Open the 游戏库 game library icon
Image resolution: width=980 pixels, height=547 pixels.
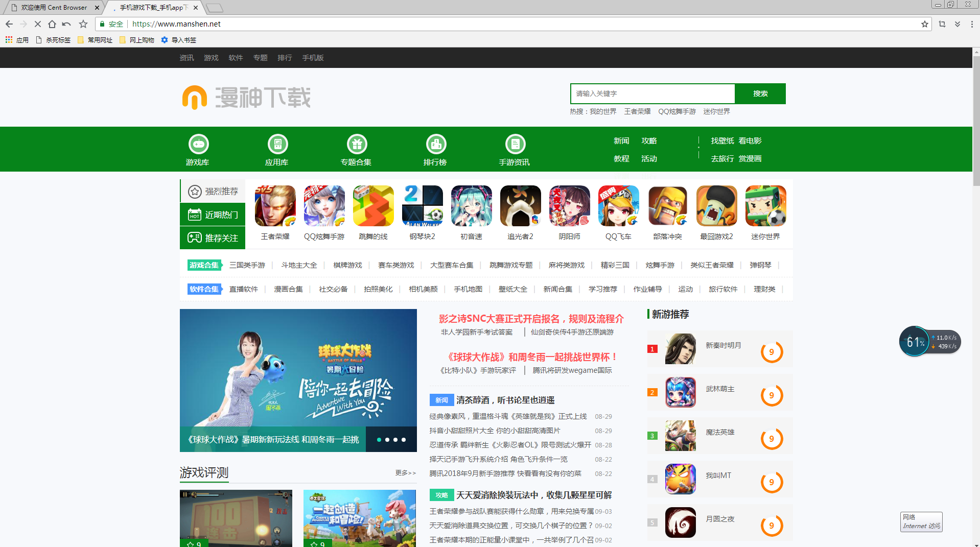click(198, 145)
